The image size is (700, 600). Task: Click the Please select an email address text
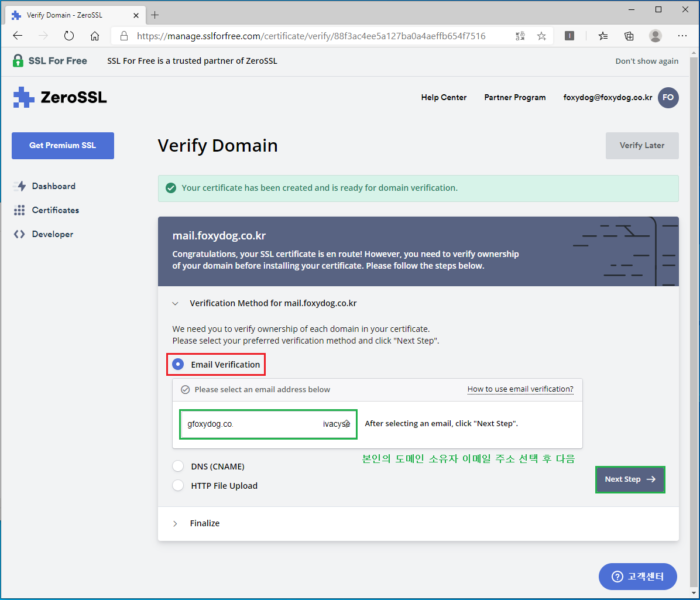tap(262, 390)
